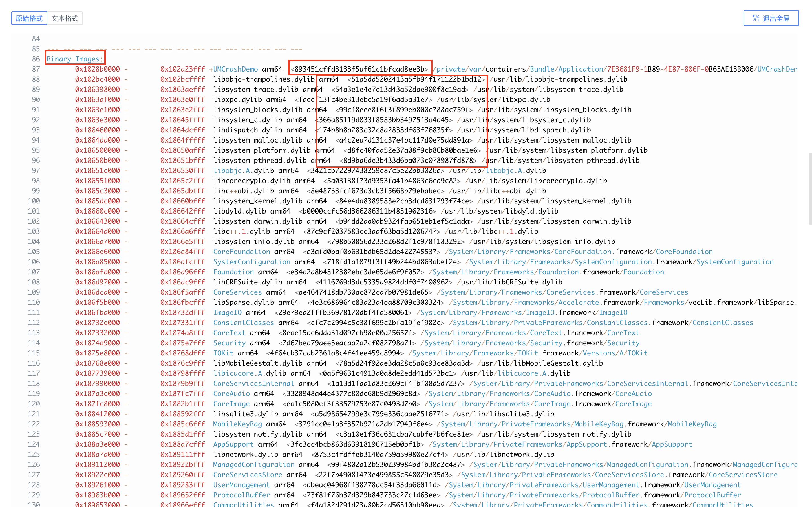Click SystemConfiguration name on line 106
This screenshot has height=507, width=812.
[252, 262]
